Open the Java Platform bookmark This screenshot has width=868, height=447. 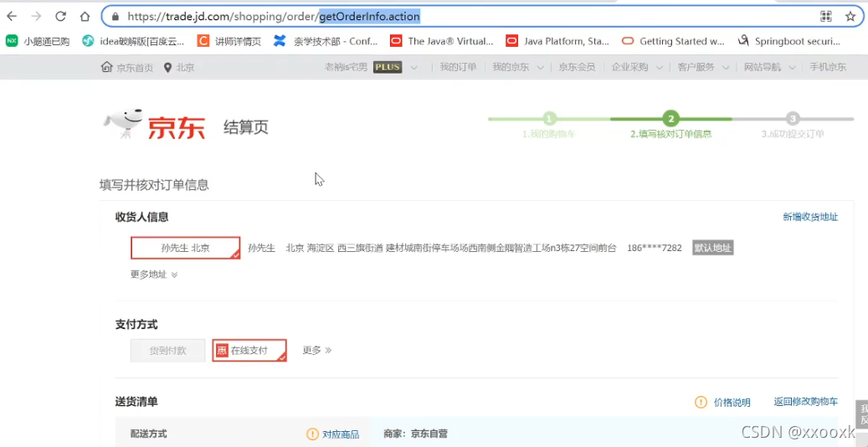click(557, 41)
